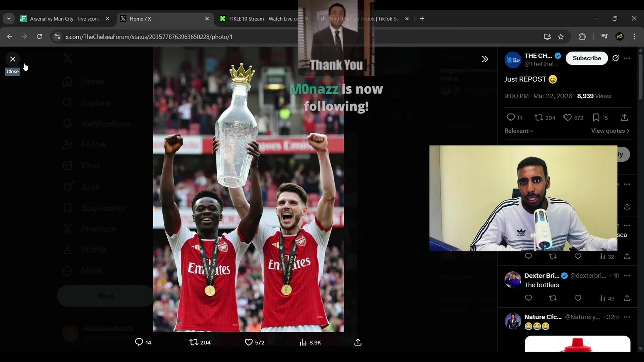The height and width of the screenshot is (362, 644).
Task: Like Dexter's 'The bottlers' comment
Action: click(x=578, y=298)
